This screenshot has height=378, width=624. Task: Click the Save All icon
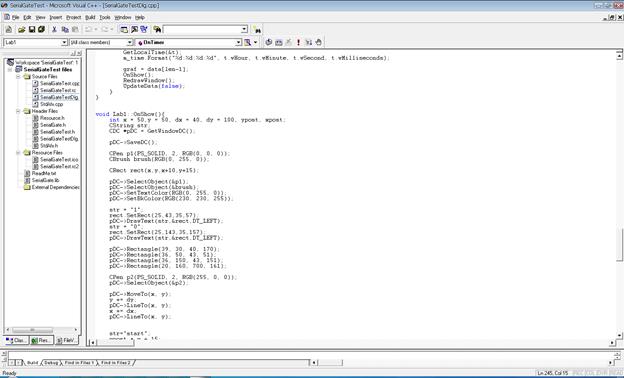(x=41, y=29)
